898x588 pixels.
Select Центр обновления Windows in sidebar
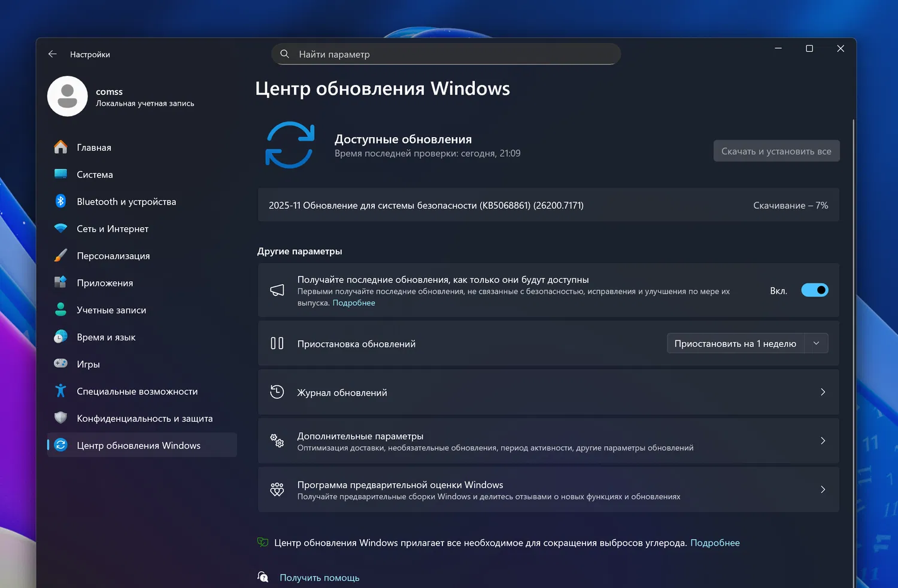tap(142, 445)
